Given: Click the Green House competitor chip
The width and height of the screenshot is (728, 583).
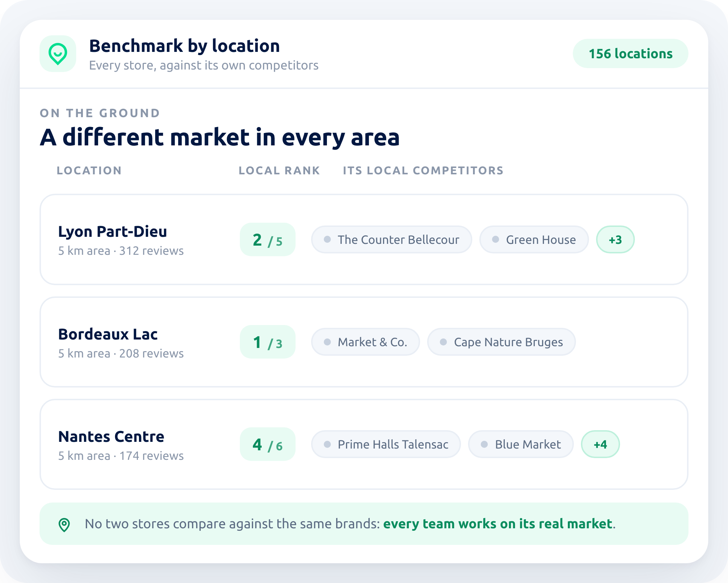Looking at the screenshot, I should [534, 240].
